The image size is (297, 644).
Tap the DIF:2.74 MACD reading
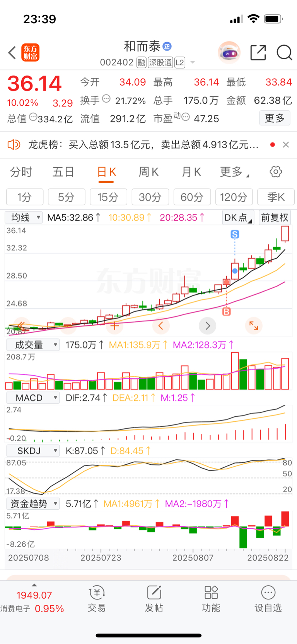(x=86, y=398)
